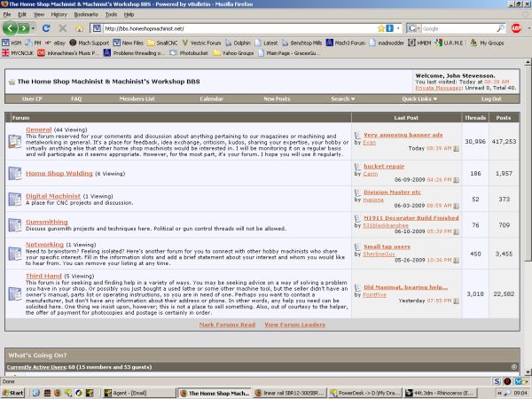
Task: Open the View menu
Action: 39,14
